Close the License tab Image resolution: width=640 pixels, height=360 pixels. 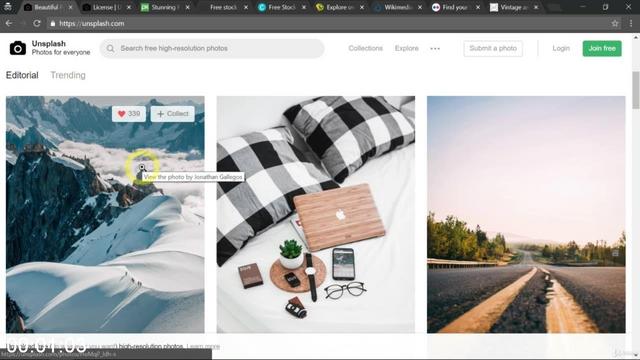[129, 7]
